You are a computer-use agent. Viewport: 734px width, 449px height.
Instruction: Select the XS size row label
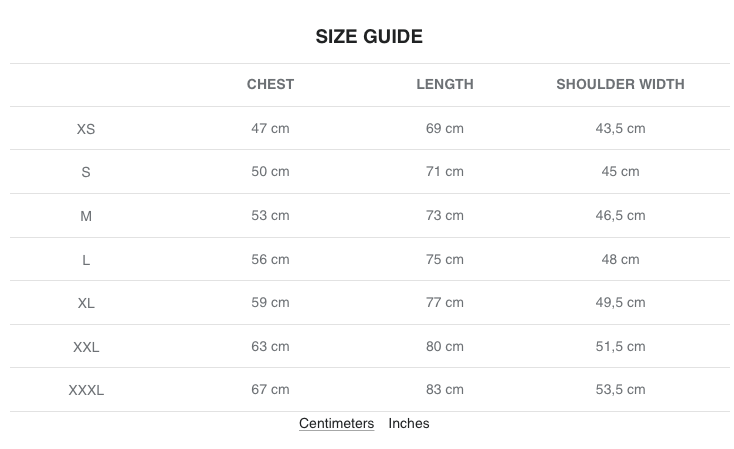(x=86, y=129)
